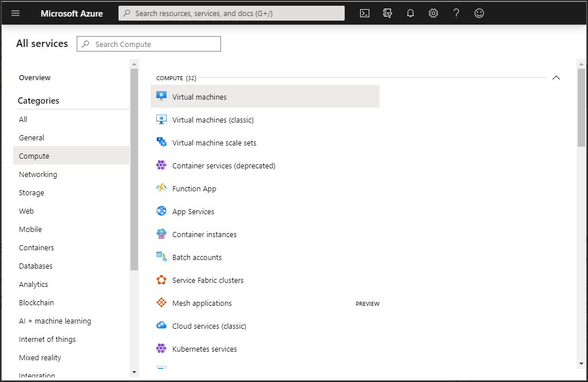Select the Networking category
The height and width of the screenshot is (382, 588).
pos(71,175)
